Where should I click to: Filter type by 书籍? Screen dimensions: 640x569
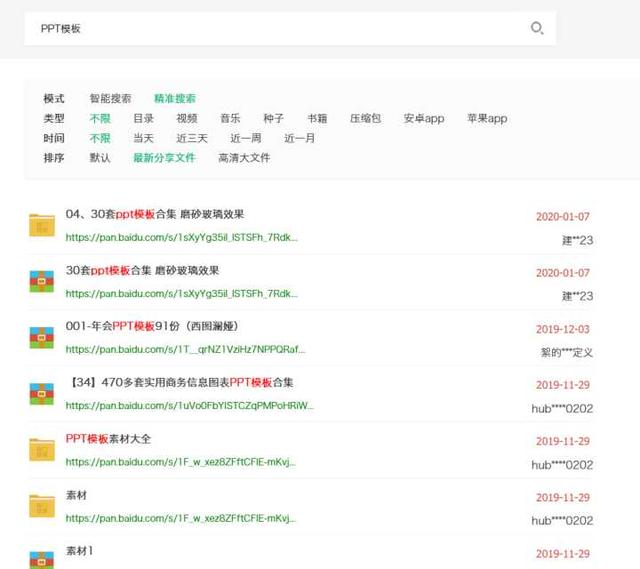[x=317, y=118]
